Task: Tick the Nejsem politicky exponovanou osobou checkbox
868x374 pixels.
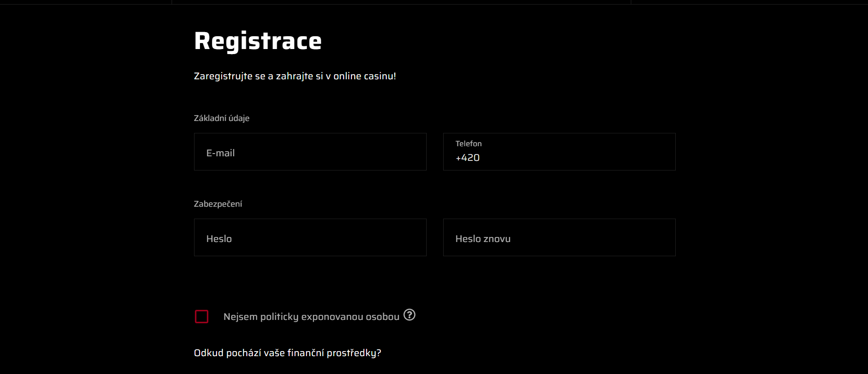Action: [x=202, y=317]
